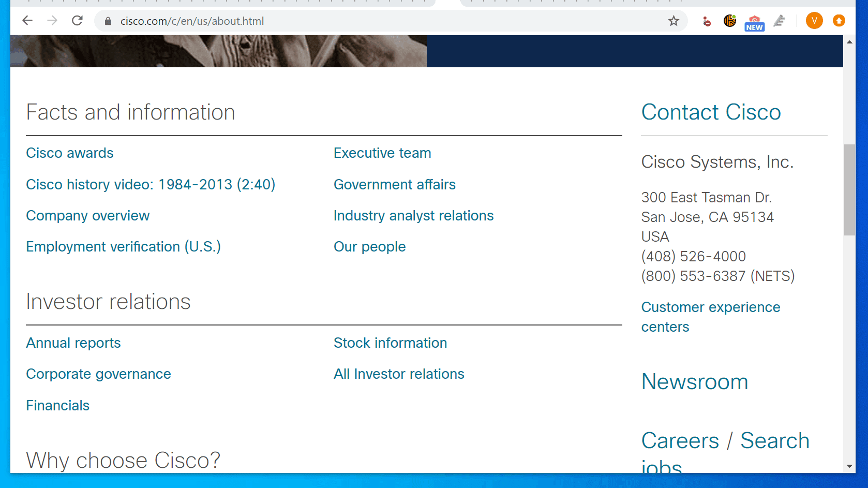Click the browser back arrow
868x488 pixels.
click(27, 21)
